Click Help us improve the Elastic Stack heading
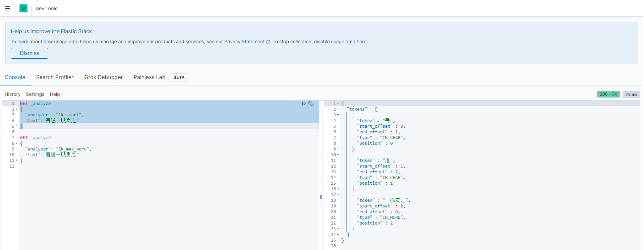Viewport: 644px width, 250px height. tap(51, 31)
